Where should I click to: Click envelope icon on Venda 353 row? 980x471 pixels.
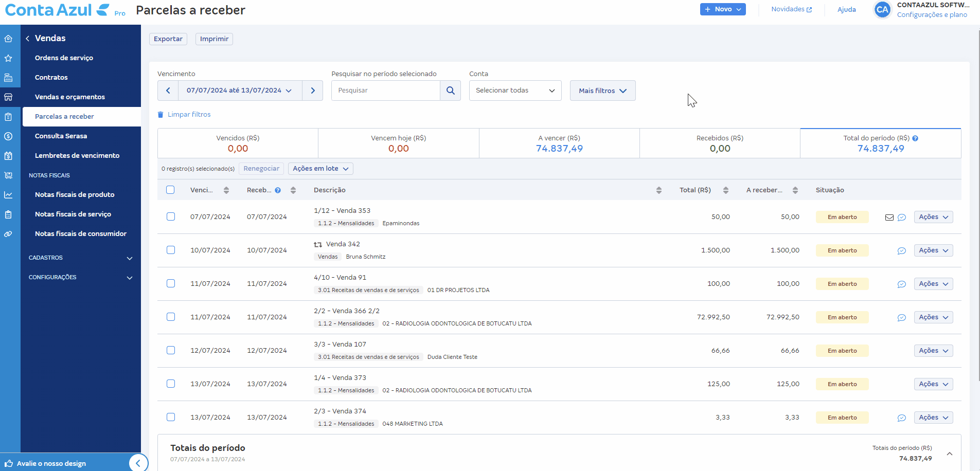coord(889,218)
